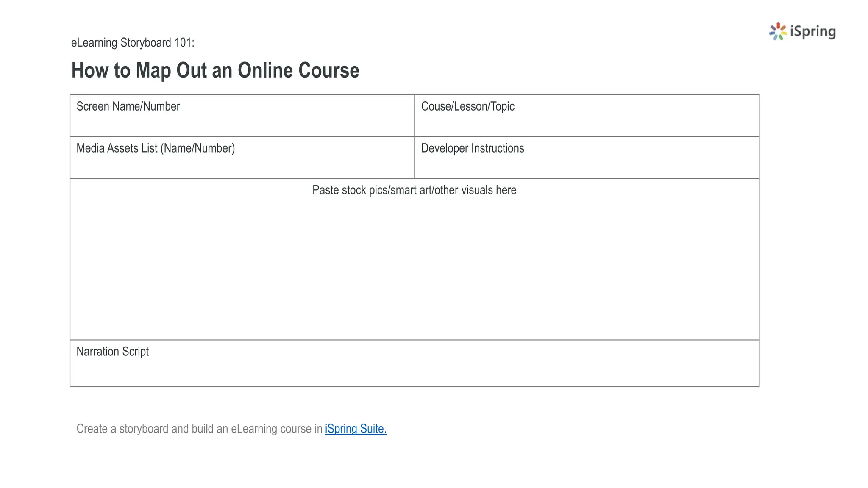Click the colorful flower symbol in the logo
Image resolution: width=868 pixels, height=488 pixels.
778,32
